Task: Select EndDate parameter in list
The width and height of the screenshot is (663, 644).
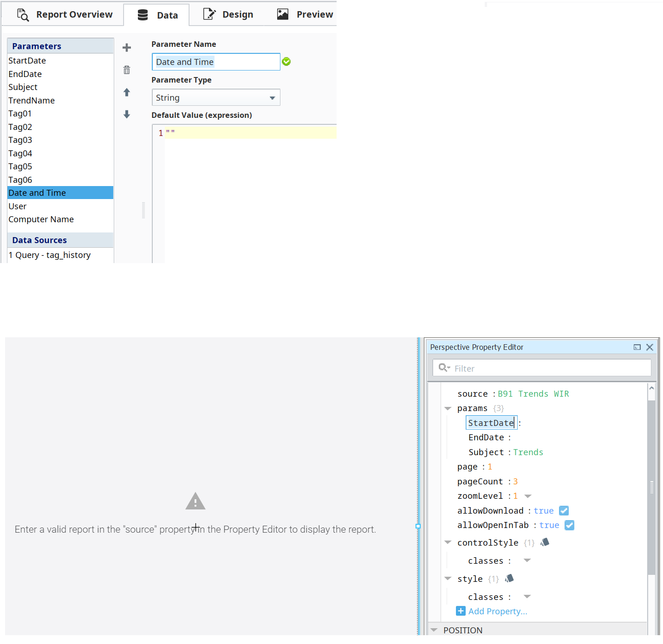Action: coord(60,74)
